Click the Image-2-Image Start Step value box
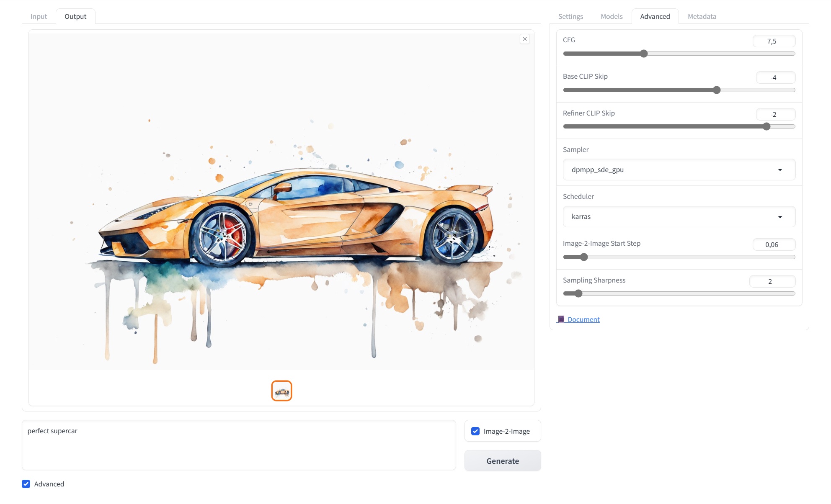This screenshot has width=831, height=504. [x=774, y=244]
